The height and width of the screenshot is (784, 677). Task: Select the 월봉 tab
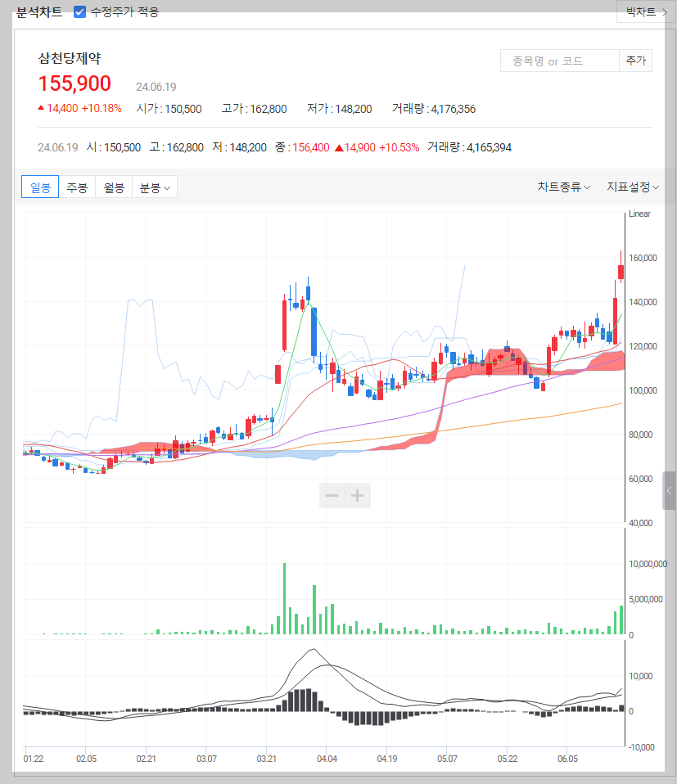tap(114, 187)
